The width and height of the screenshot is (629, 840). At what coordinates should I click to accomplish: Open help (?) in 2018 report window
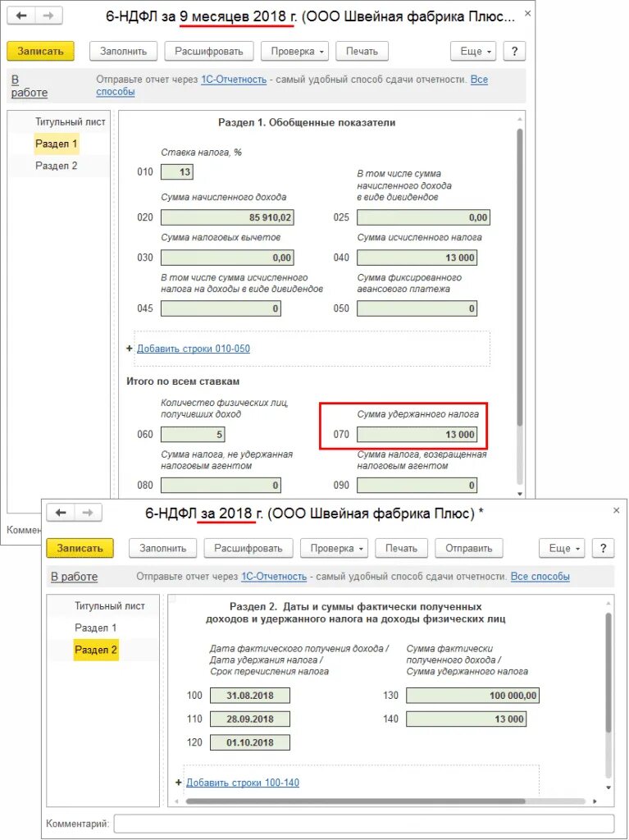[x=604, y=549]
